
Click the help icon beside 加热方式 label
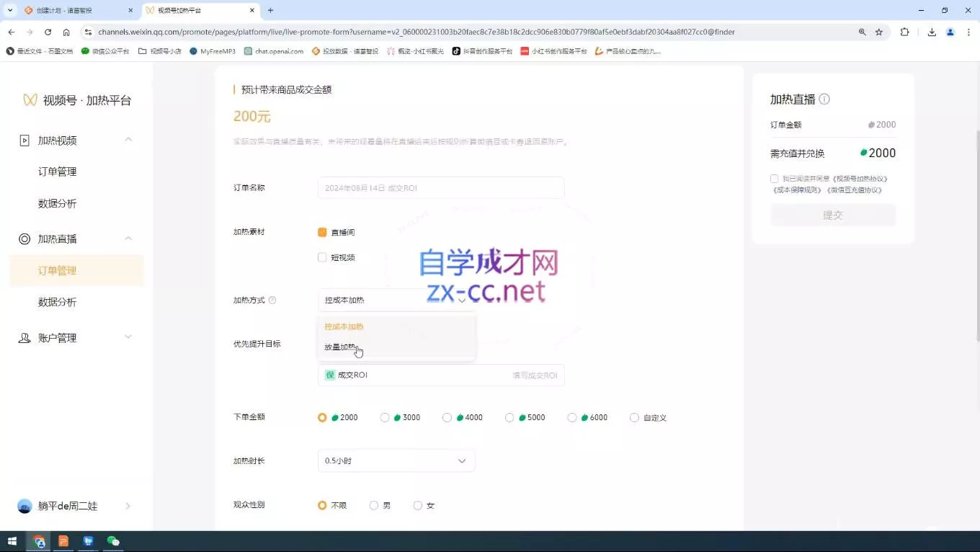(272, 301)
